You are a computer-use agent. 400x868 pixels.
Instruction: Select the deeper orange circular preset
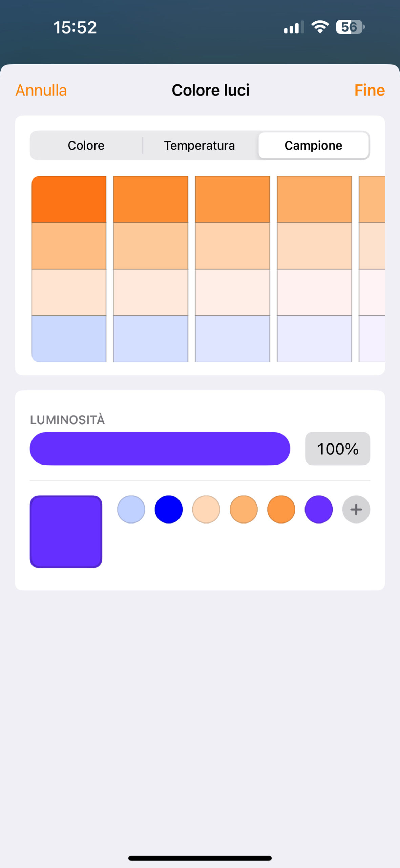[281, 509]
